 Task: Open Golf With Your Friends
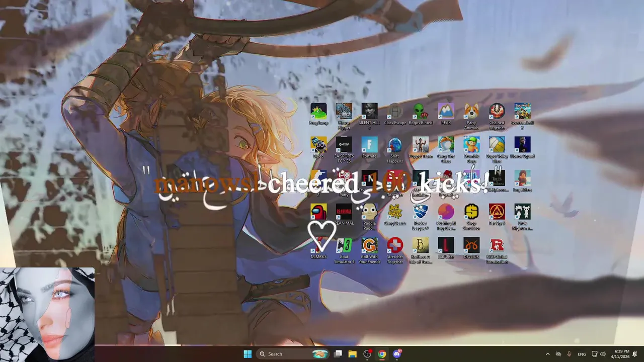[369, 250]
